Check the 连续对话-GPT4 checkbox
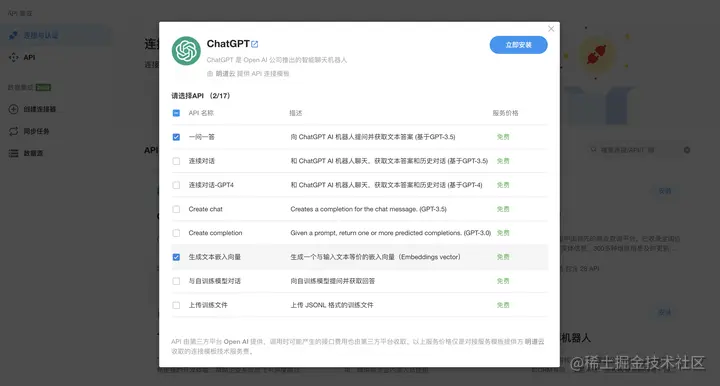This screenshot has width=720, height=386. click(x=176, y=185)
